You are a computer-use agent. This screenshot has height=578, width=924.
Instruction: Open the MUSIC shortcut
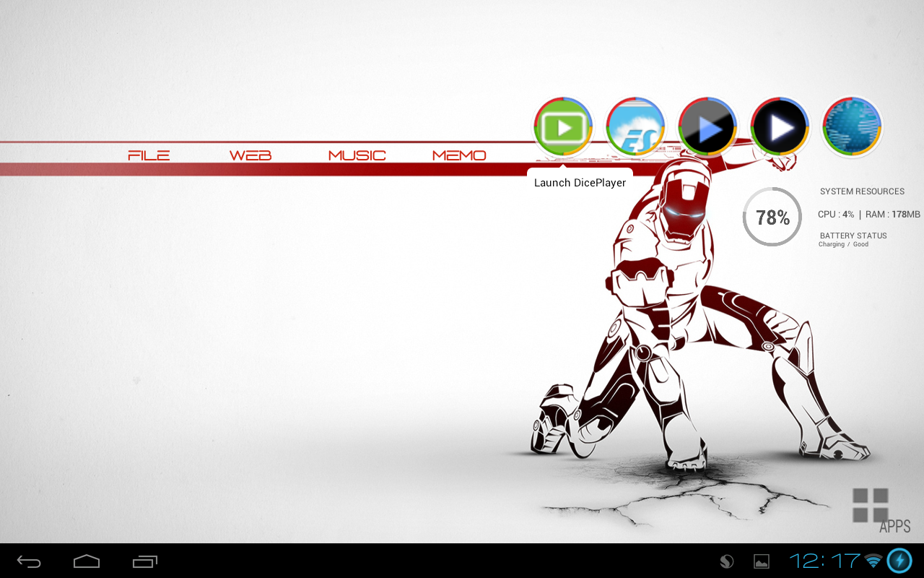point(357,155)
